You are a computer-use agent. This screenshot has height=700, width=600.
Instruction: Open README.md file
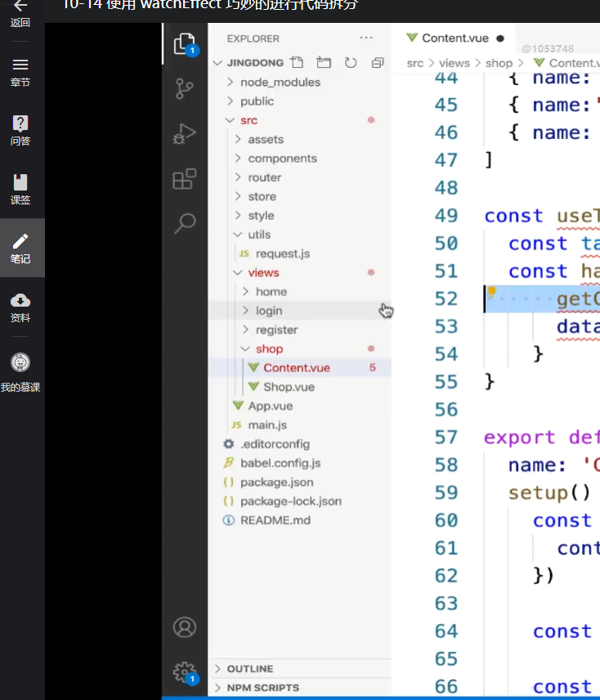(x=275, y=520)
